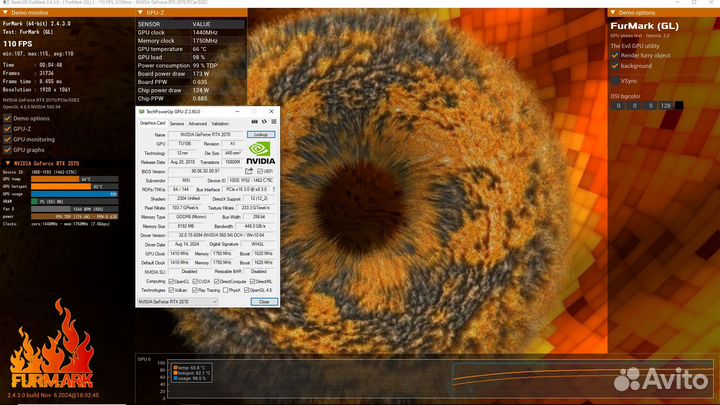The height and width of the screenshot is (405, 720).
Task: Click the BIOS Version field
Action: [205, 171]
